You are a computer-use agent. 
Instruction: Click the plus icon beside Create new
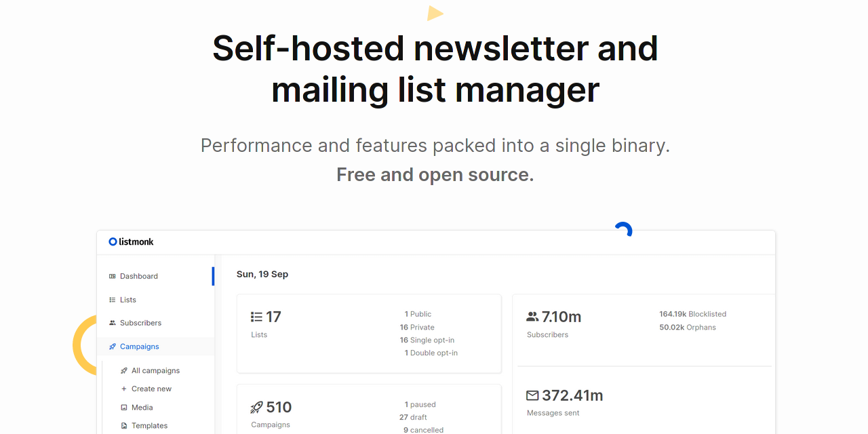124,389
